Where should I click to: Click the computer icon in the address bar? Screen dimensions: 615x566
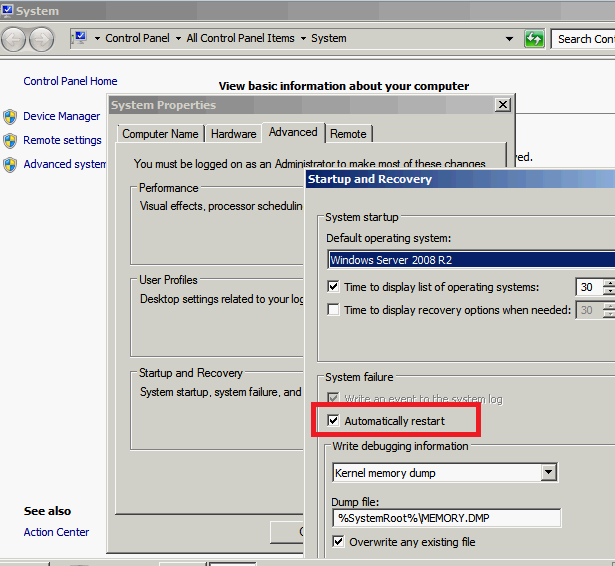tap(81, 39)
